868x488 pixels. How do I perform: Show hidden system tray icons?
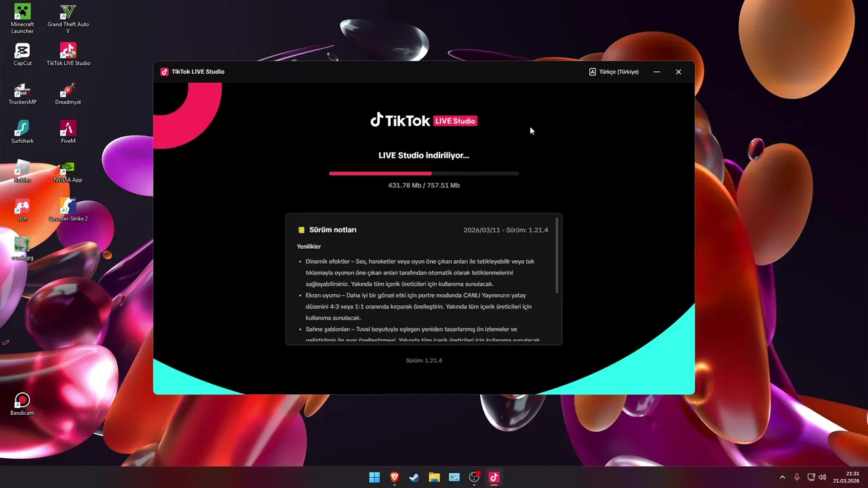[783, 477]
